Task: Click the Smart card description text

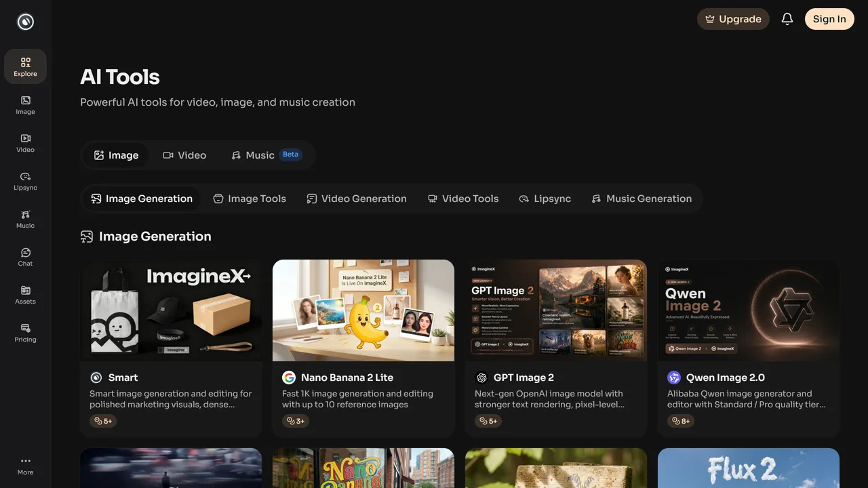Action: pos(171,399)
